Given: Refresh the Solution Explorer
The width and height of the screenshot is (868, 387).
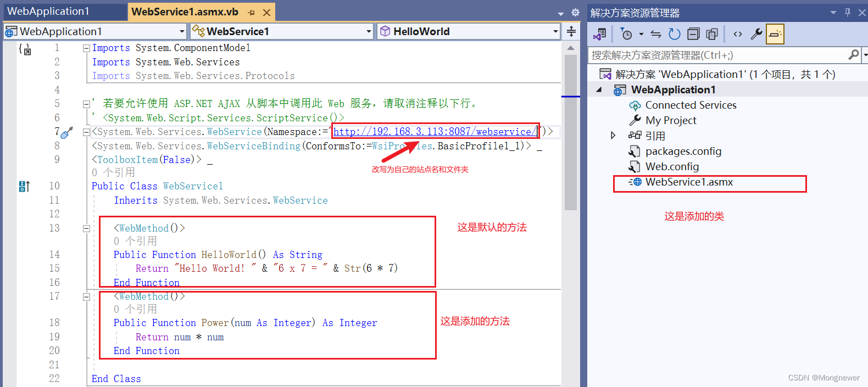Looking at the screenshot, I should (675, 34).
